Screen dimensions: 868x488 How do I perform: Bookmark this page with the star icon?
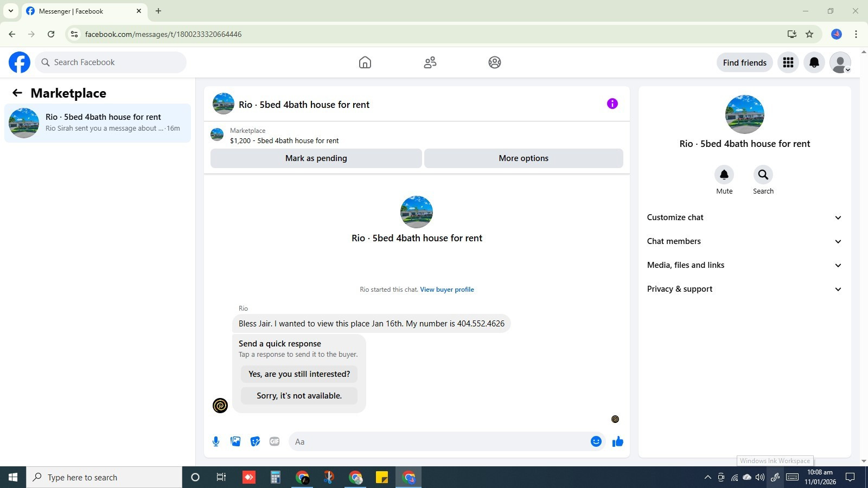tap(809, 34)
